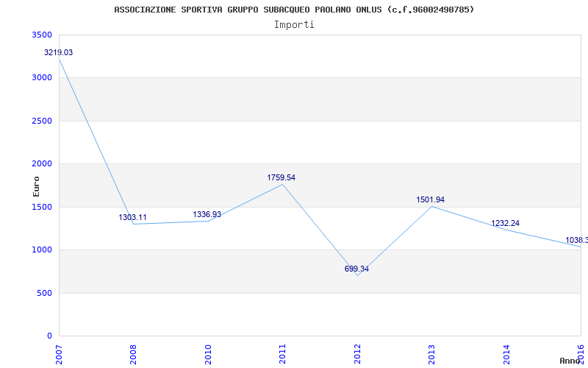Click the 3000 y-axis tick label

point(43,78)
